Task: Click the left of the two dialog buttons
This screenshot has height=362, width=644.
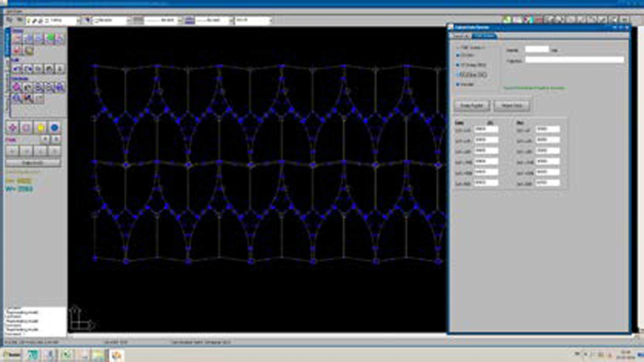Action: point(472,105)
